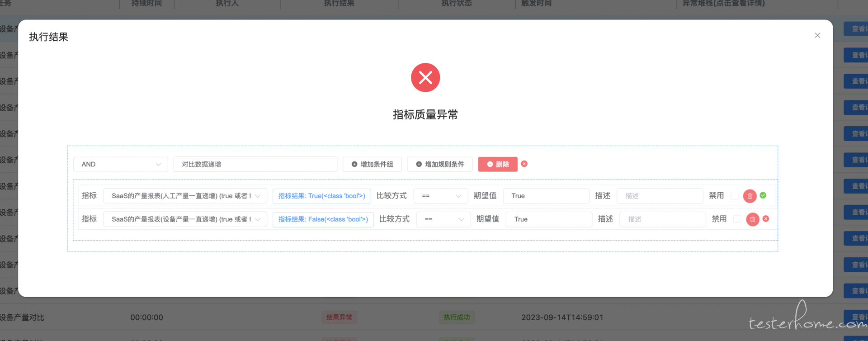
Task: Click 执行成功 tag in 设备产量对比 row
Action: click(x=457, y=317)
